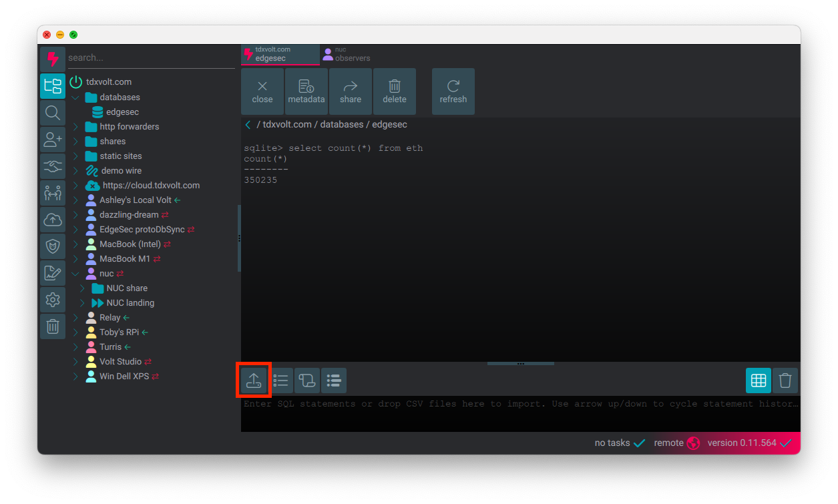
Task: Click the Volt lightning logo icon
Action: (x=53, y=59)
